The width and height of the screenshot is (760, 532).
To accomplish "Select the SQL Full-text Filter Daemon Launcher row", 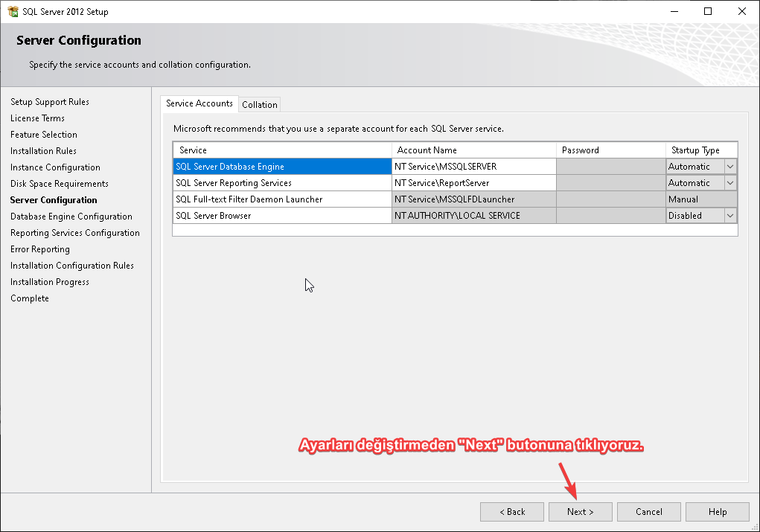I will [282, 199].
